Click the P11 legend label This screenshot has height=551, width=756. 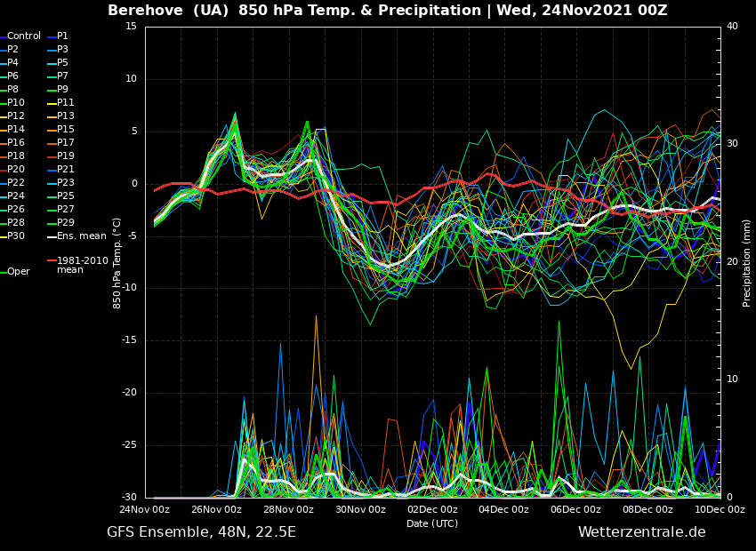65,103
